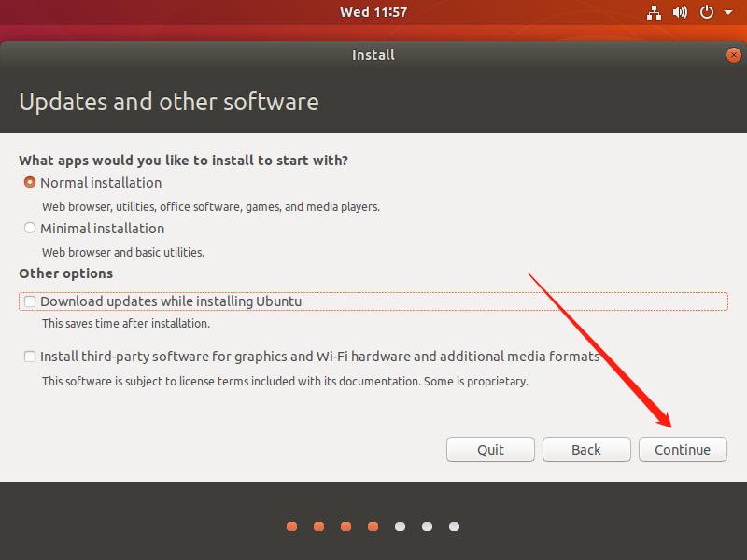Click the third orange progress dot
The image size is (747, 560).
345,526
